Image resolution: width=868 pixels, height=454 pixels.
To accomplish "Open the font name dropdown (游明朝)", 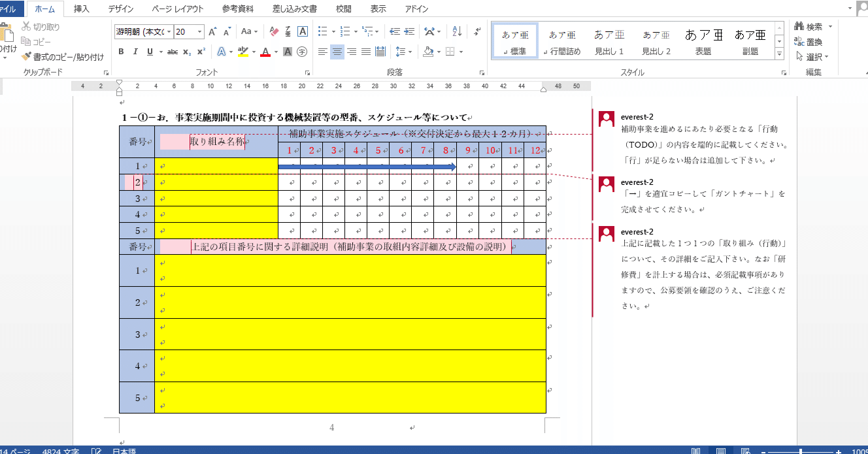I will pyautogui.click(x=170, y=31).
